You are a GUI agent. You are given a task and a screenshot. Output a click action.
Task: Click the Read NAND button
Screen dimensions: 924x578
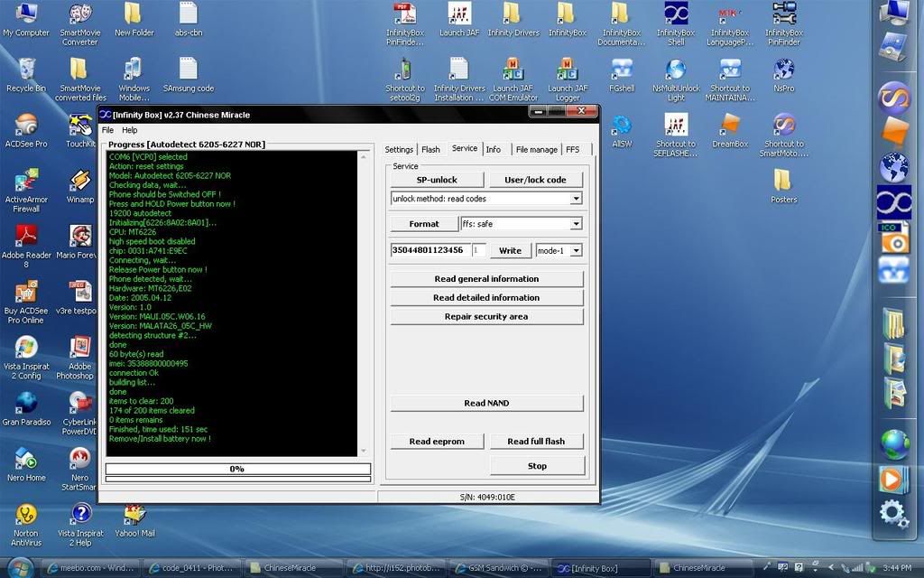pos(486,404)
